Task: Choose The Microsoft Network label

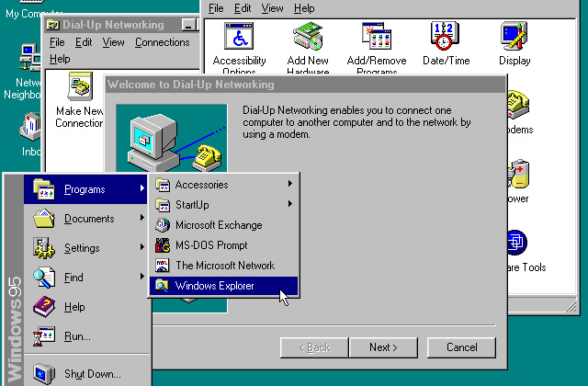Action: click(225, 266)
